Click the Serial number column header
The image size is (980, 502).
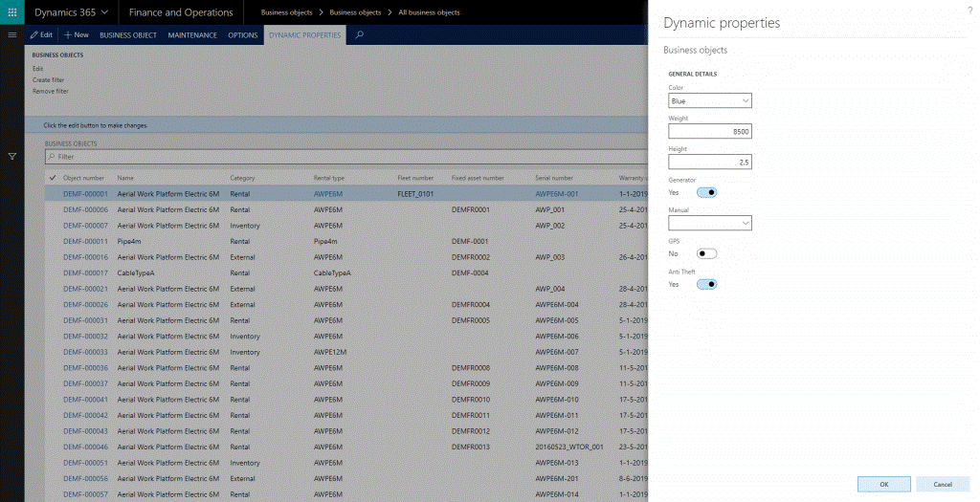coord(554,178)
